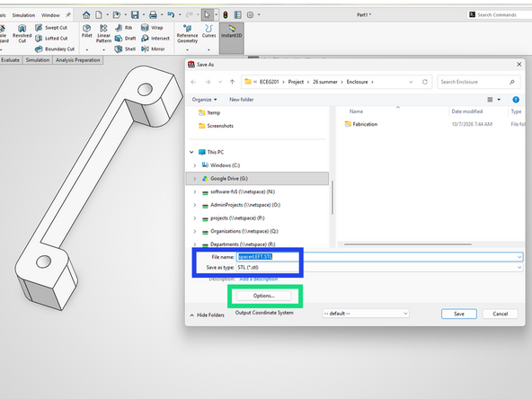The height and width of the screenshot is (399, 532).
Task: Open the Save as type dropdown
Action: tap(519, 268)
